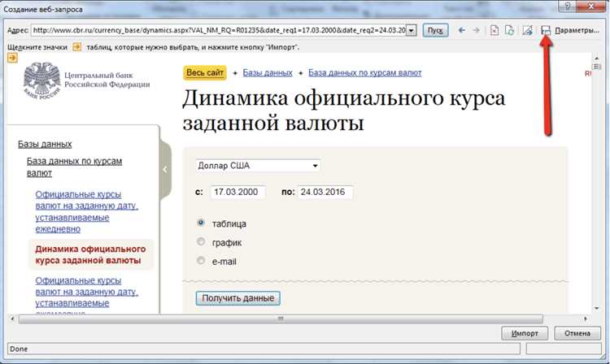Viewport: 610px width, 364px height.
Task: Click the vertical scrollbar up arrow
Action: coord(597,58)
